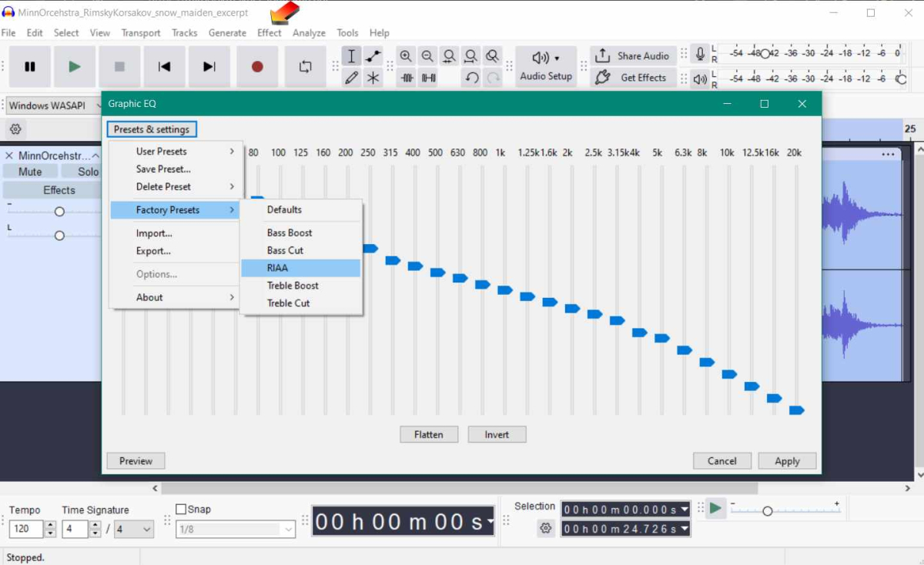924x565 pixels.
Task: Expand the About submenu
Action: [176, 298]
